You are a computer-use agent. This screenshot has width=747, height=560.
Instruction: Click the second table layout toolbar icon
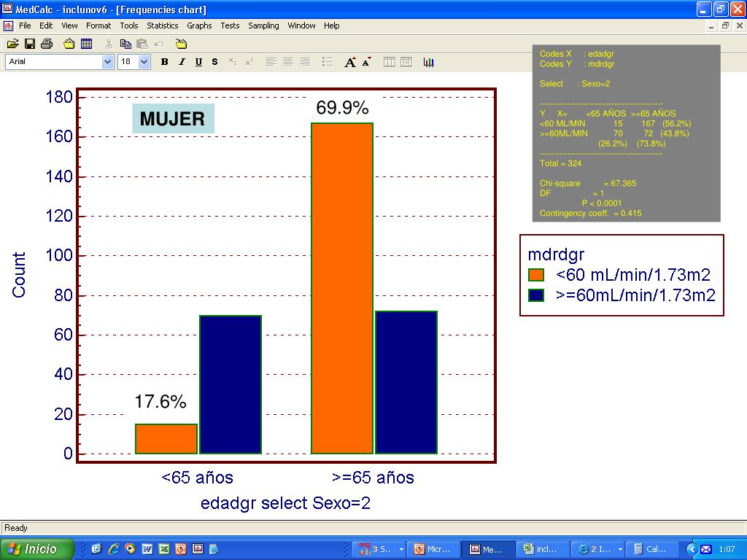(x=406, y=62)
